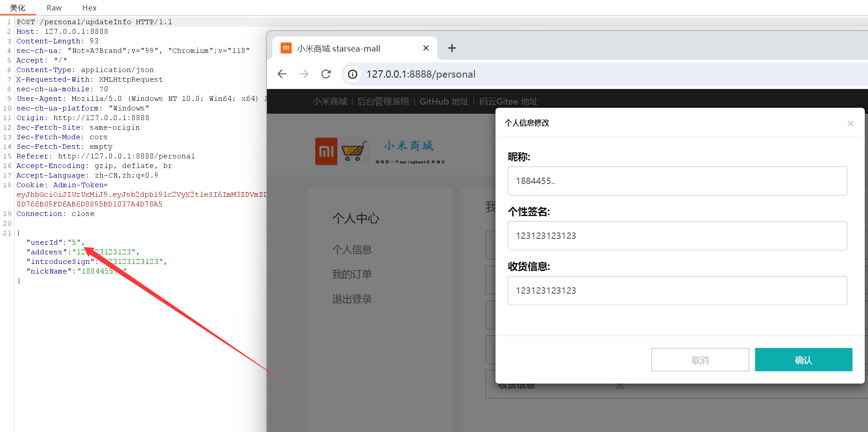The width and height of the screenshot is (868, 432).
Task: Click the Accept-Encoding: gzip, deflate, br header
Action: (94, 166)
